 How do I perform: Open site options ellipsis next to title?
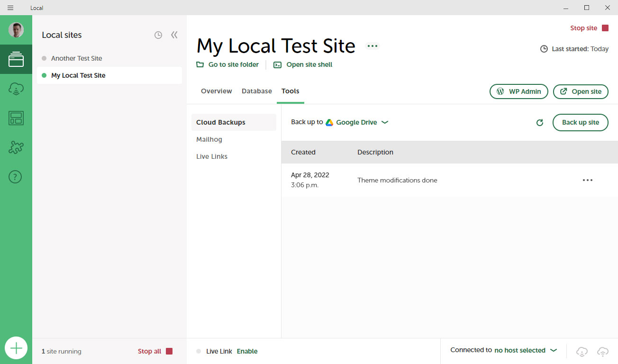pyautogui.click(x=373, y=46)
